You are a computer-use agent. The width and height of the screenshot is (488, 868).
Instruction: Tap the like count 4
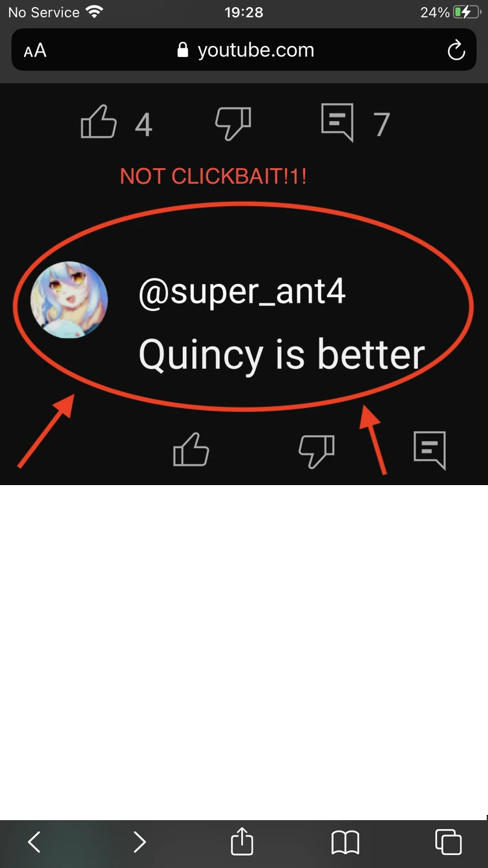pos(143,124)
